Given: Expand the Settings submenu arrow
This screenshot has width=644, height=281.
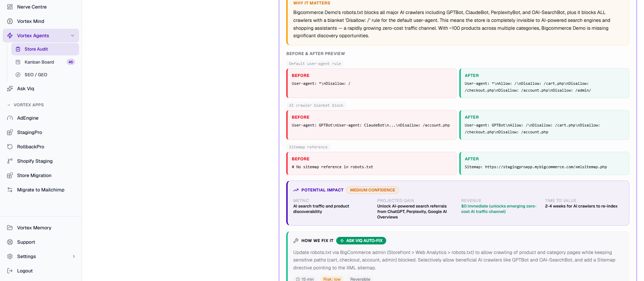Looking at the screenshot, I should point(74,256).
